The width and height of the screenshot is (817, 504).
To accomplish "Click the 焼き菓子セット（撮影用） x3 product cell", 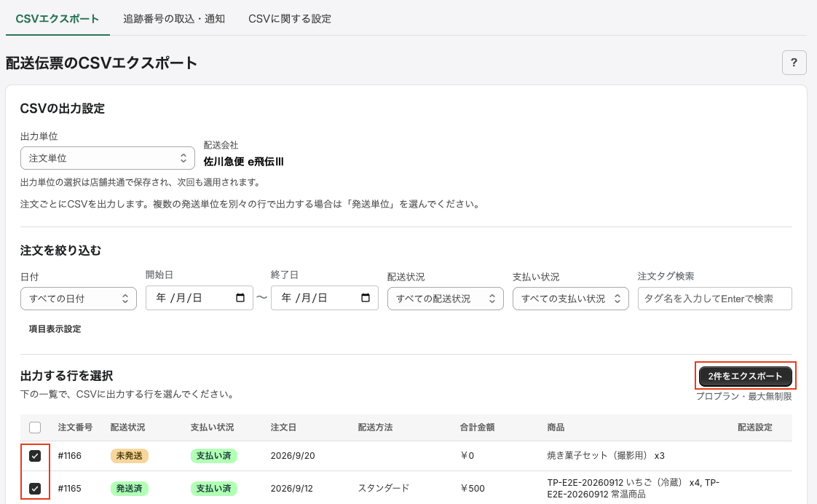I will click(x=606, y=455).
